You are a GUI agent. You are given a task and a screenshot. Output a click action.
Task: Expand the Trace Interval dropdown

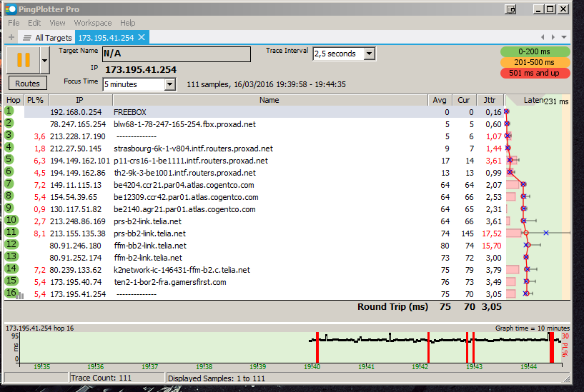tap(369, 54)
